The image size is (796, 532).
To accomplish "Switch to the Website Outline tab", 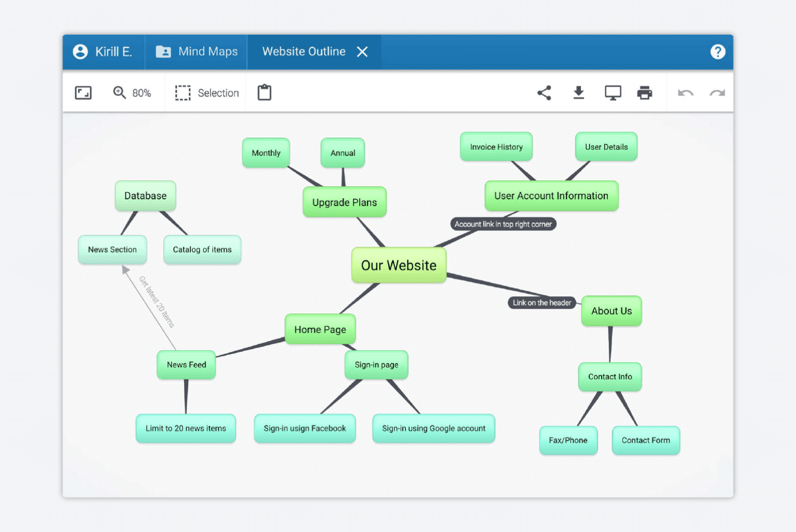I will click(303, 52).
